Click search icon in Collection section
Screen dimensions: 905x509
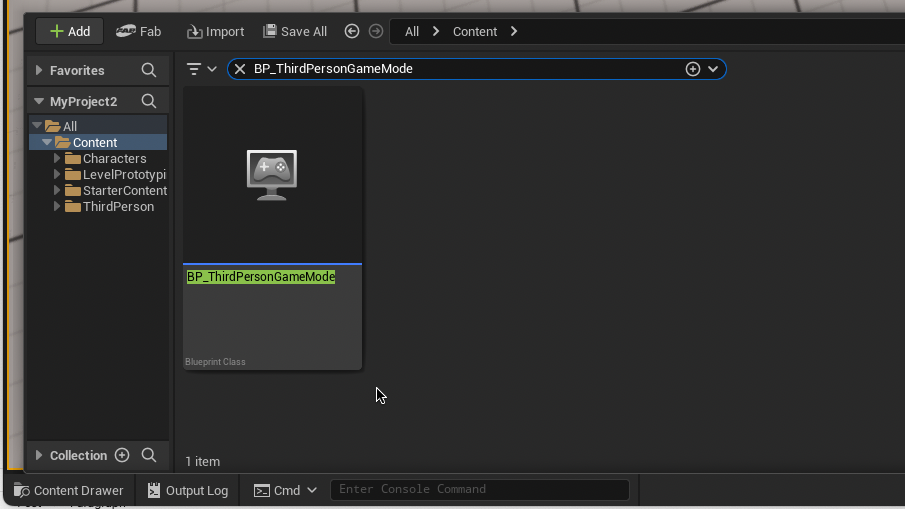[x=149, y=455]
